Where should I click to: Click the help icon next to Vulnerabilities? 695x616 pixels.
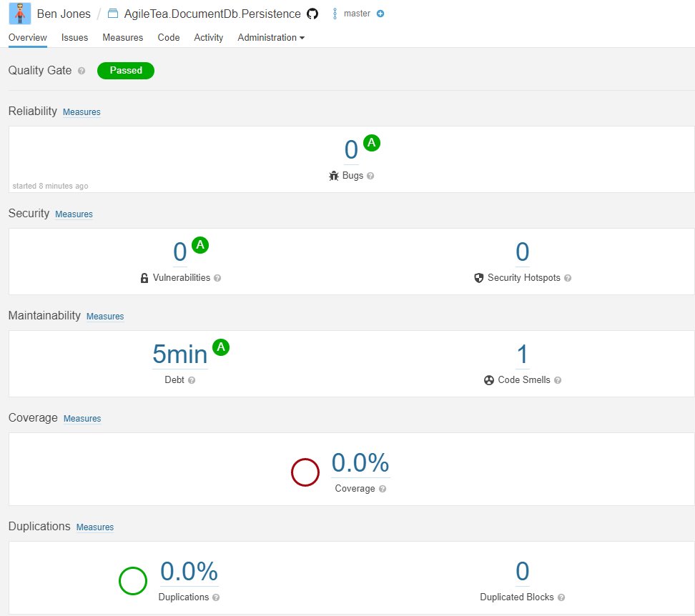pyautogui.click(x=217, y=278)
